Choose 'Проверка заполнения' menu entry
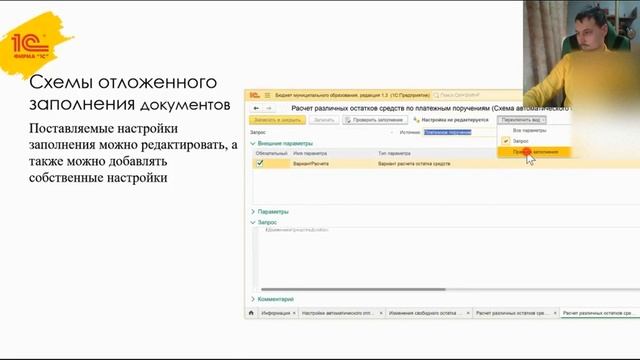 [533, 152]
